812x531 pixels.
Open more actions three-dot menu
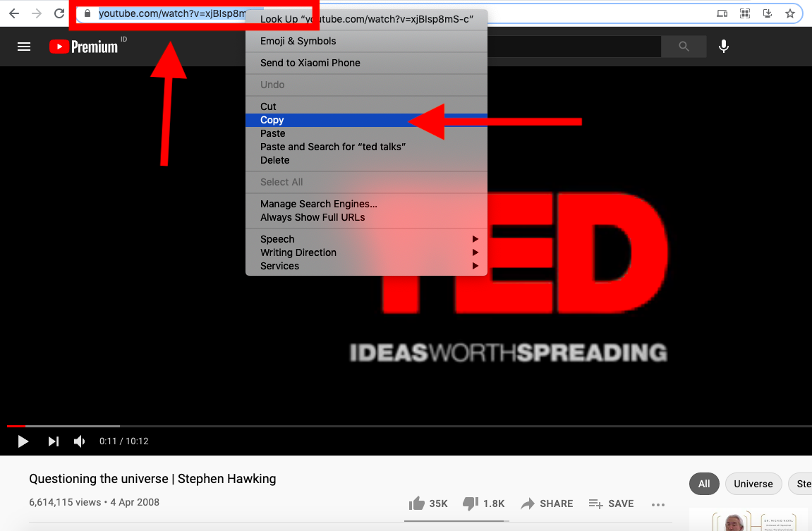(658, 504)
